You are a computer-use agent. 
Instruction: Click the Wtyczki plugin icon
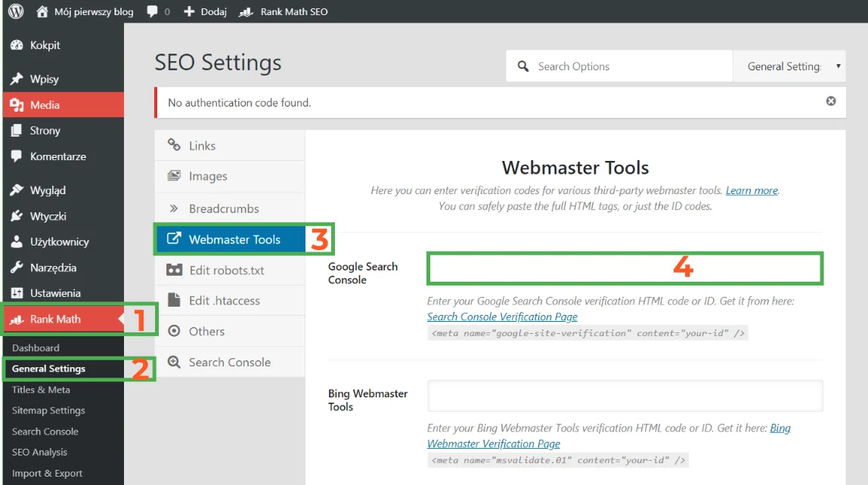[x=17, y=216]
